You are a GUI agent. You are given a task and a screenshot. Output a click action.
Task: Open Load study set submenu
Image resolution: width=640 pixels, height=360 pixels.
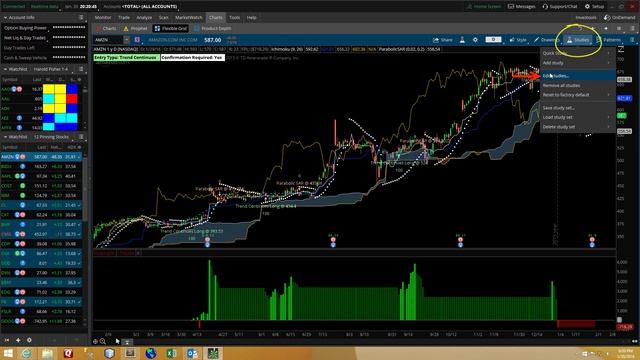coord(578,117)
